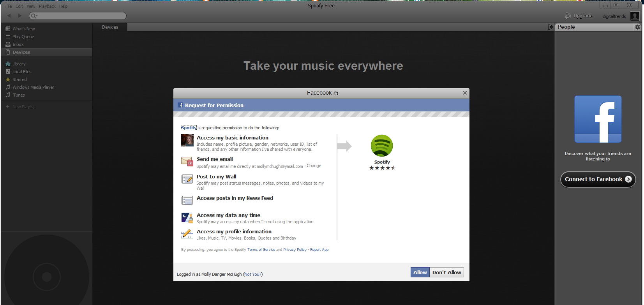Select the Devices icon in sidebar
Image resolution: width=644 pixels, height=305 pixels.
pyautogui.click(x=8, y=52)
